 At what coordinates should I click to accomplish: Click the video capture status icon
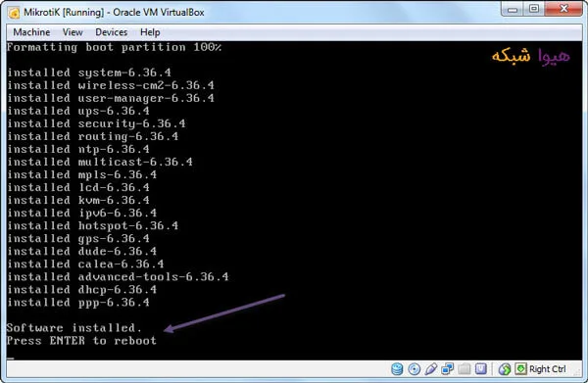481,369
